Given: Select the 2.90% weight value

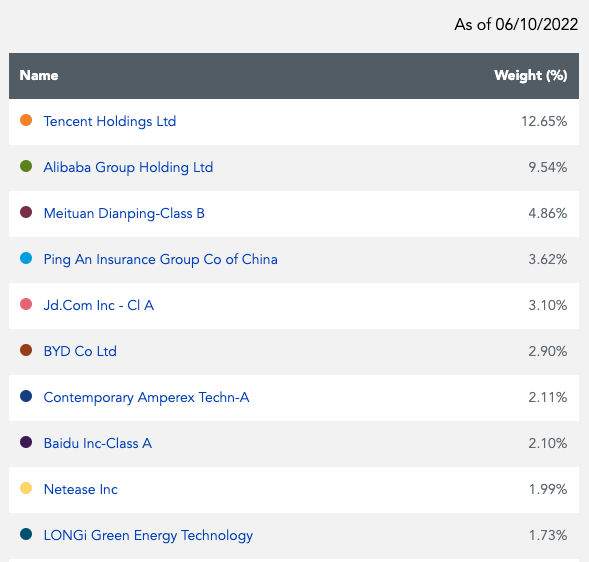Looking at the screenshot, I should (548, 351).
